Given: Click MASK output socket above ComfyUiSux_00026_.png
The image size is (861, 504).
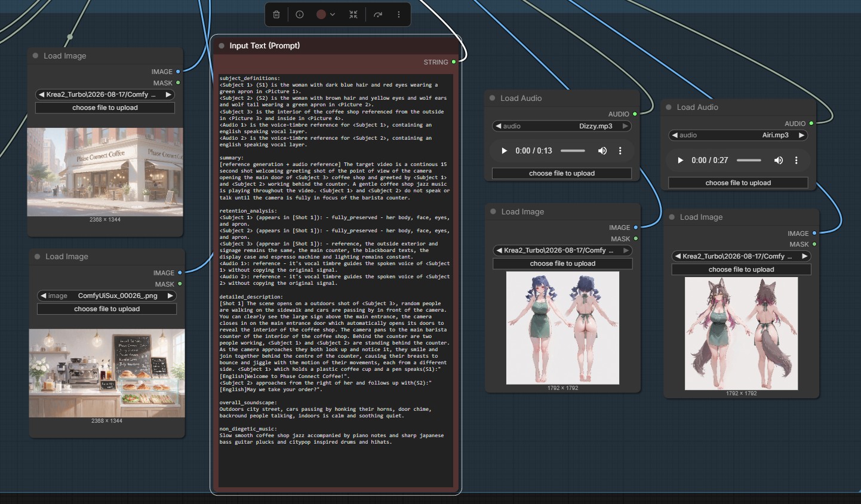Looking at the screenshot, I should click(x=180, y=284).
